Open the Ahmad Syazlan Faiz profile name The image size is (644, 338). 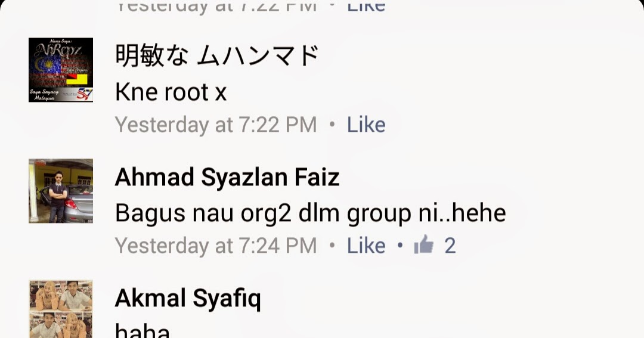pos(227,177)
